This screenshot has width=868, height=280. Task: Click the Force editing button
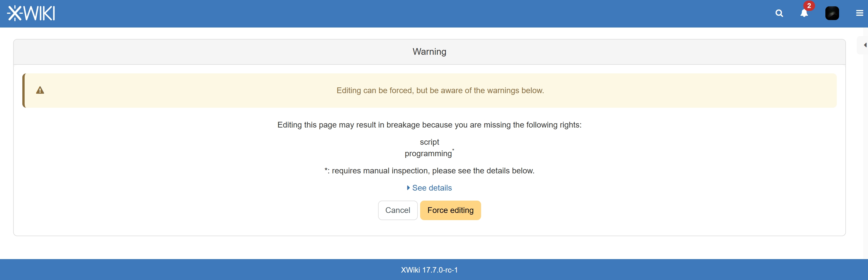point(450,210)
